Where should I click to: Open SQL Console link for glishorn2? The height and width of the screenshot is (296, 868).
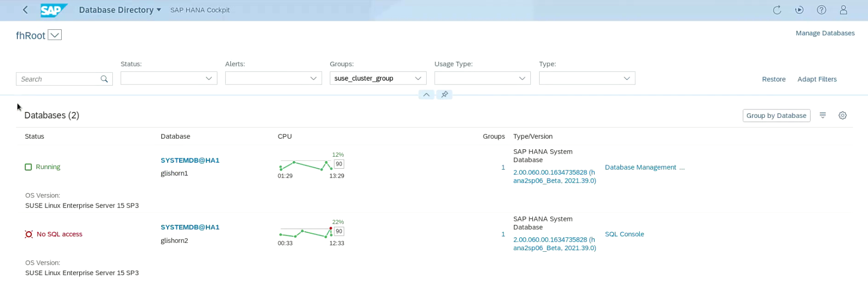624,234
